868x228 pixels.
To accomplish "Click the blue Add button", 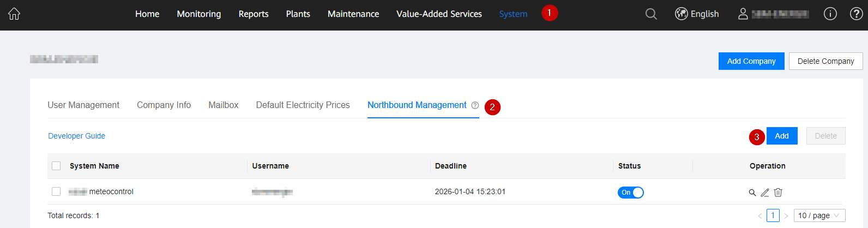I will pyautogui.click(x=781, y=136).
